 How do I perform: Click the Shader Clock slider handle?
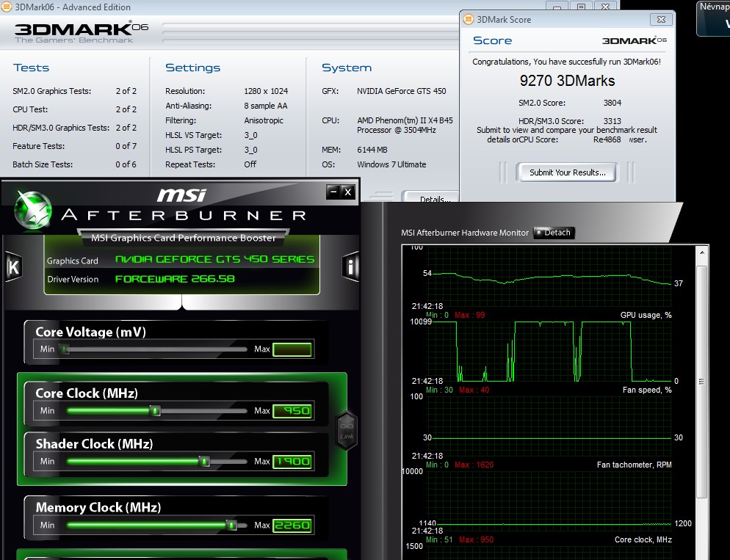204,462
